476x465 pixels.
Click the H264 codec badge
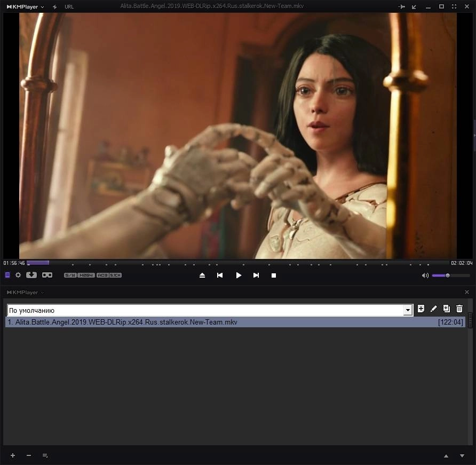86,275
